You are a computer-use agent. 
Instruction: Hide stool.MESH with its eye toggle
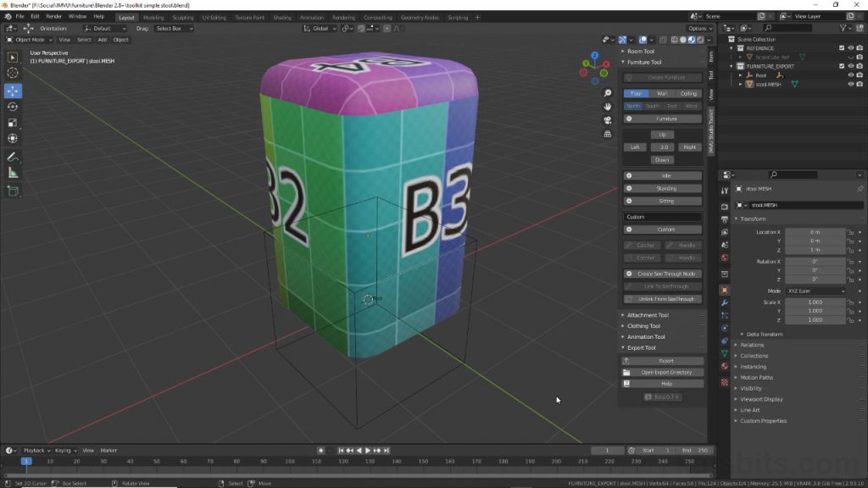point(851,84)
